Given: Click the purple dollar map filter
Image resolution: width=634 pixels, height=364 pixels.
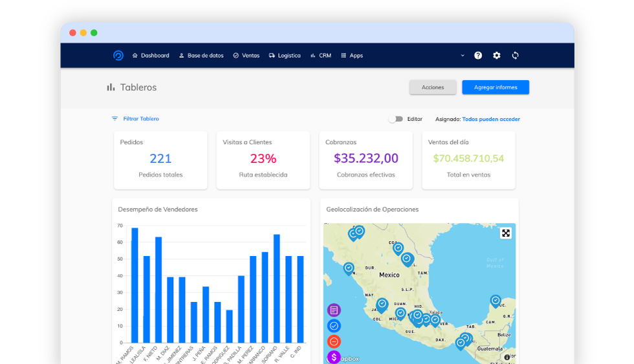Looking at the screenshot, I should (334, 357).
